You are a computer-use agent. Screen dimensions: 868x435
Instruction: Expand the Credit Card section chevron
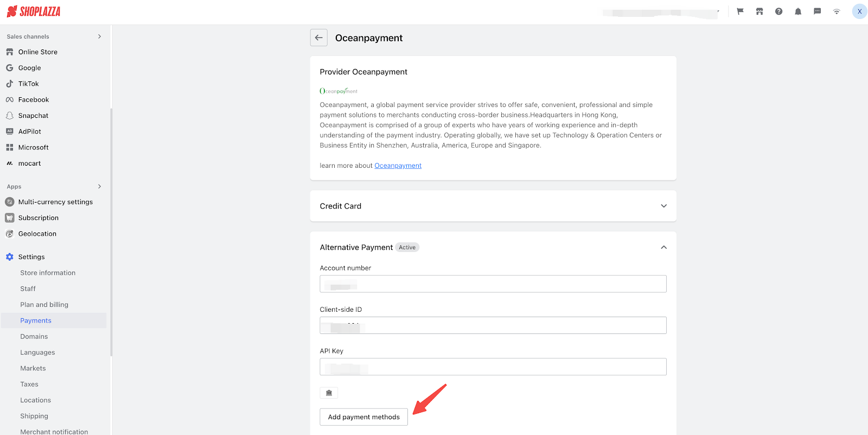pos(663,206)
